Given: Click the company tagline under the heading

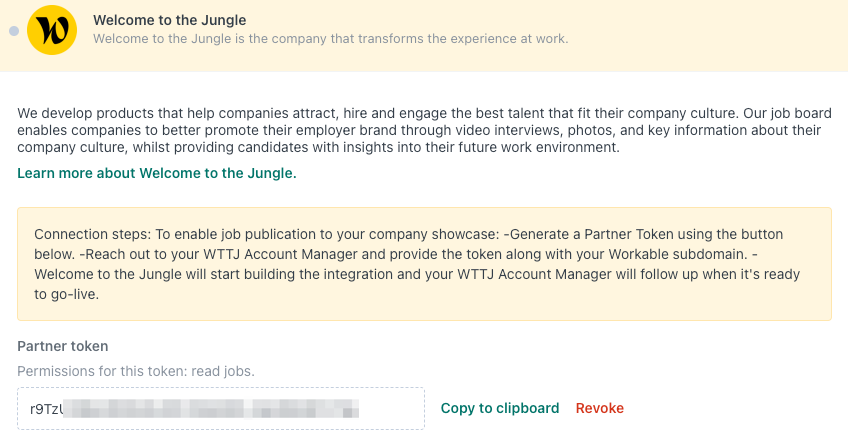Looking at the screenshot, I should coord(330,39).
